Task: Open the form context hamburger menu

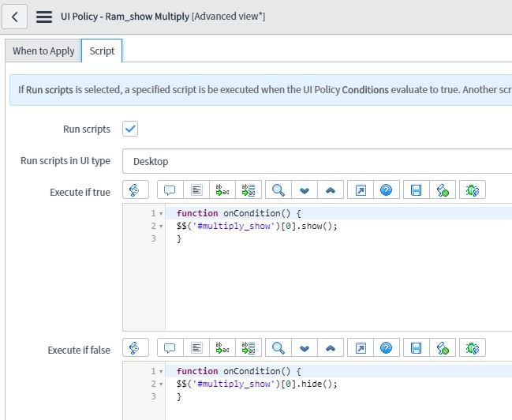Action: (44, 17)
